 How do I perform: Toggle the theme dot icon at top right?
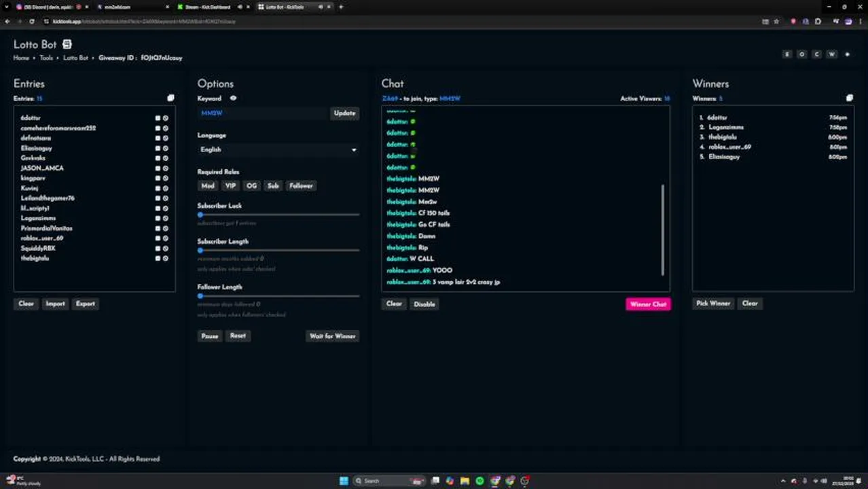click(847, 54)
